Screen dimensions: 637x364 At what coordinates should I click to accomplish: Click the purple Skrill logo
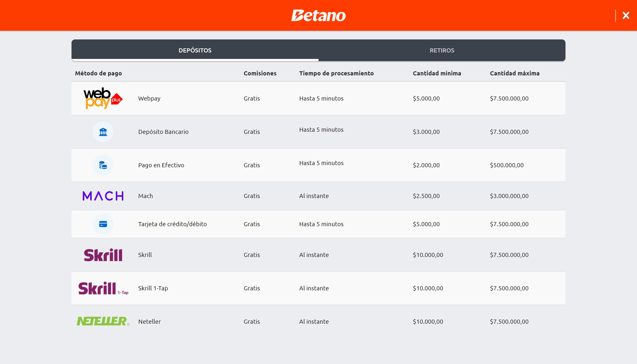point(103,255)
